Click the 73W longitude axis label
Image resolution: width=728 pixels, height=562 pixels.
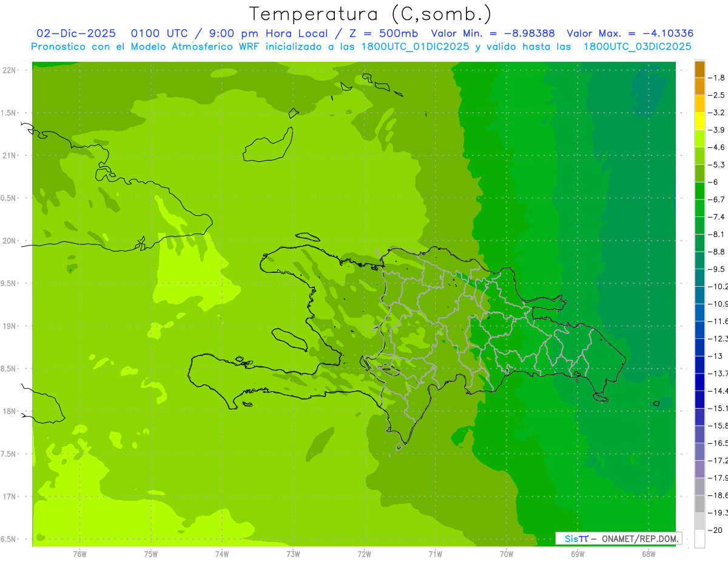pos(293,554)
